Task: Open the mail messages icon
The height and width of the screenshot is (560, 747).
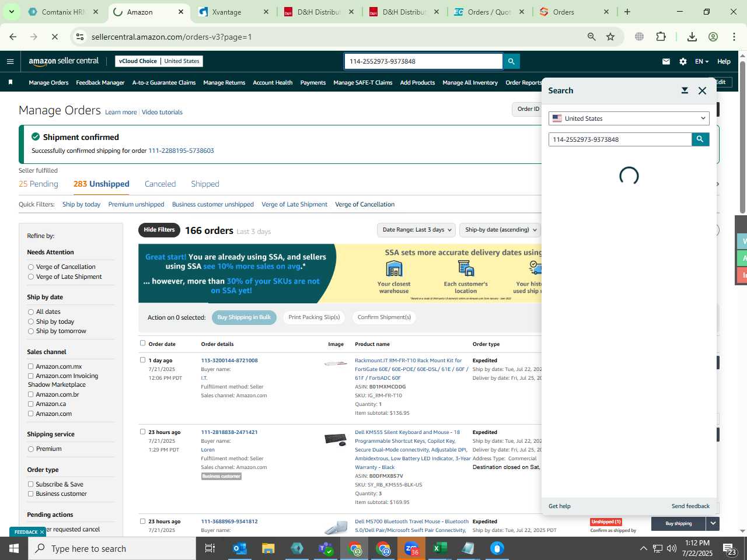Action: pyautogui.click(x=666, y=61)
